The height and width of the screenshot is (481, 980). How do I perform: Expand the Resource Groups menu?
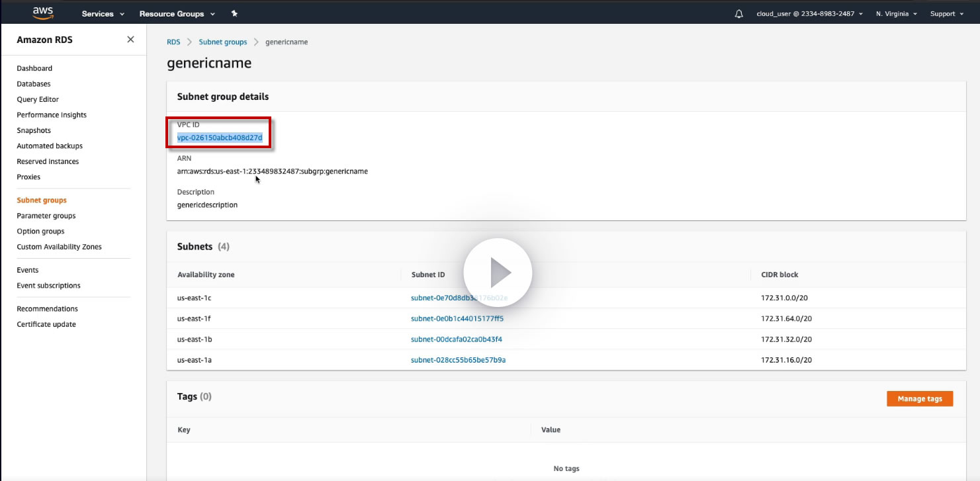tap(177, 14)
